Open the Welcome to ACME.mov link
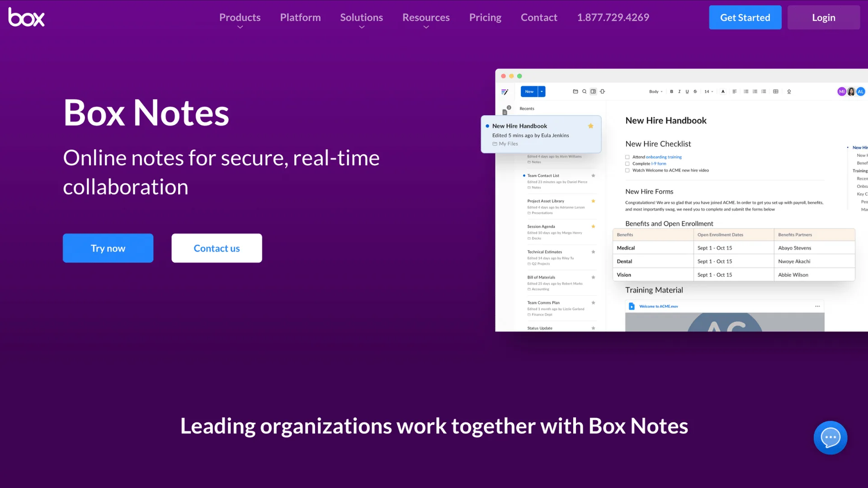This screenshot has width=868, height=488. (659, 306)
